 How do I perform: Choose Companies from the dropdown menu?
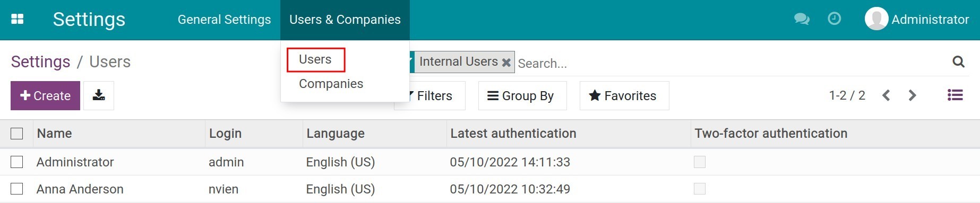331,84
